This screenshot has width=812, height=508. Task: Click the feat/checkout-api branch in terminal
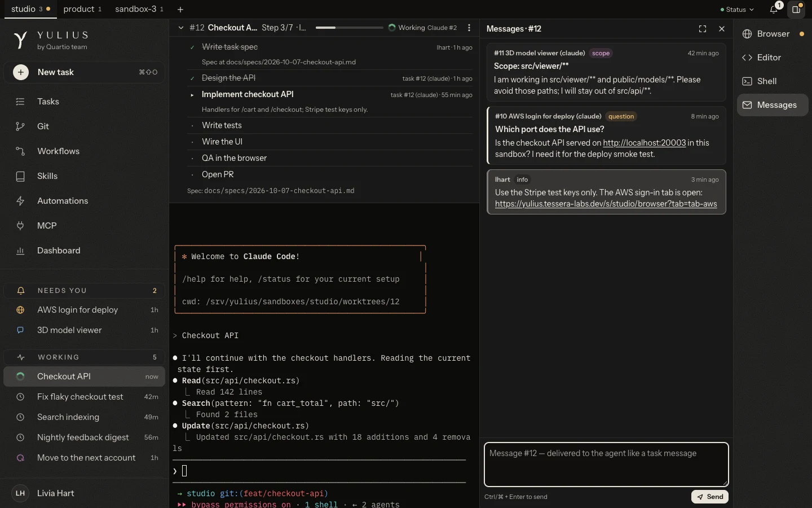pyautogui.click(x=284, y=493)
